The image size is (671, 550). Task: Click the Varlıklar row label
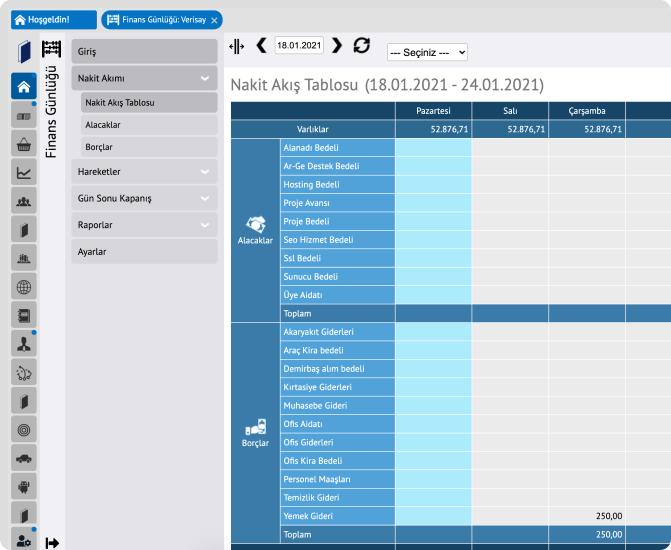(313, 129)
